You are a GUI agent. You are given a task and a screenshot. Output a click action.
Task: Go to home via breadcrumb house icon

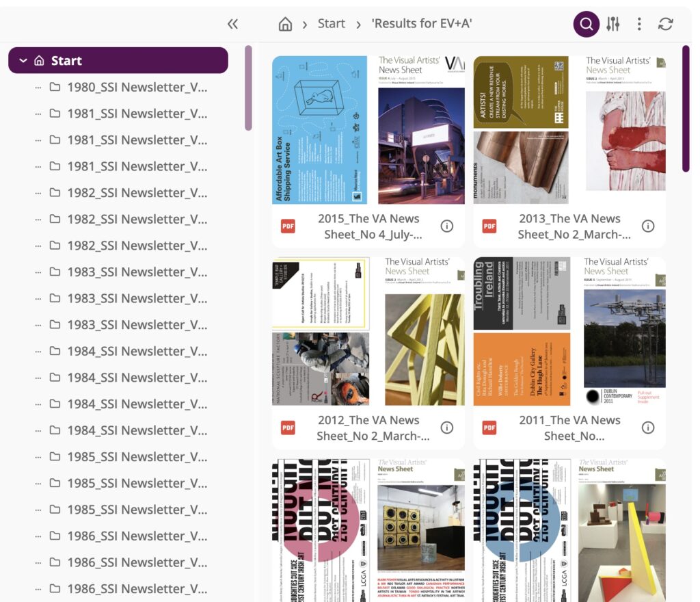(x=285, y=24)
